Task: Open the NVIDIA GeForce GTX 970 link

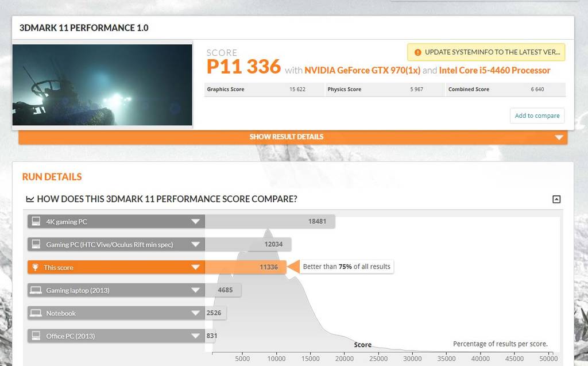Action: (362, 70)
